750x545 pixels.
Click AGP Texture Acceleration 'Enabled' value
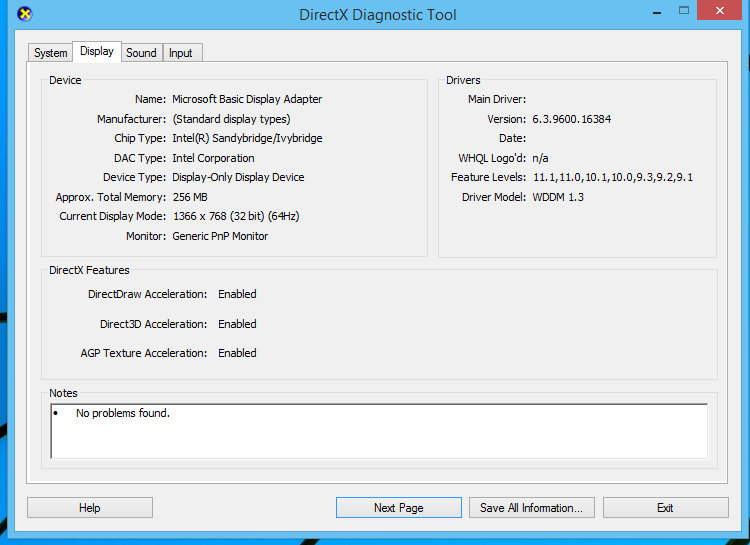click(237, 353)
